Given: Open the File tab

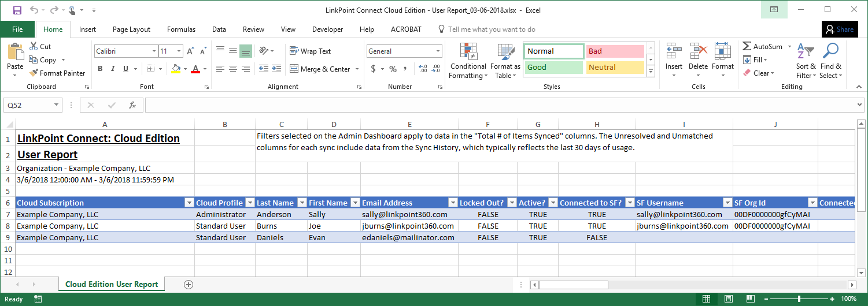Looking at the screenshot, I should tap(17, 29).
